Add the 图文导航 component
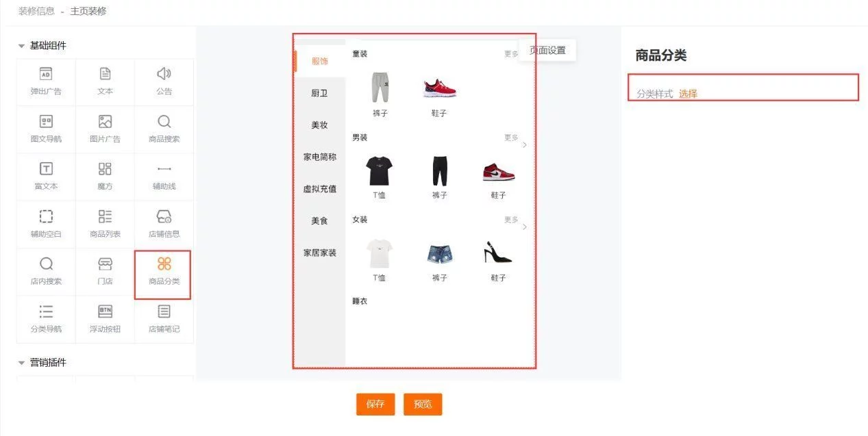Viewport: 868px width, 436px height. [x=46, y=129]
